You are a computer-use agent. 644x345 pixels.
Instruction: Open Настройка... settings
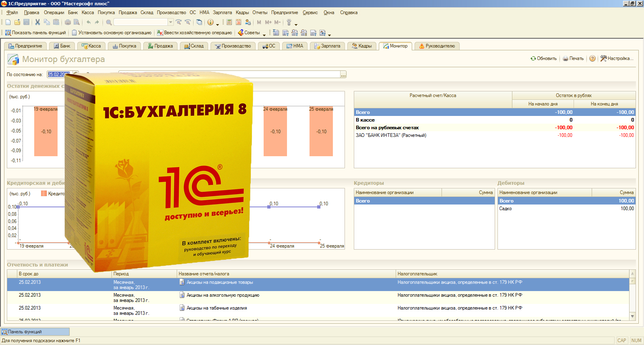617,58
